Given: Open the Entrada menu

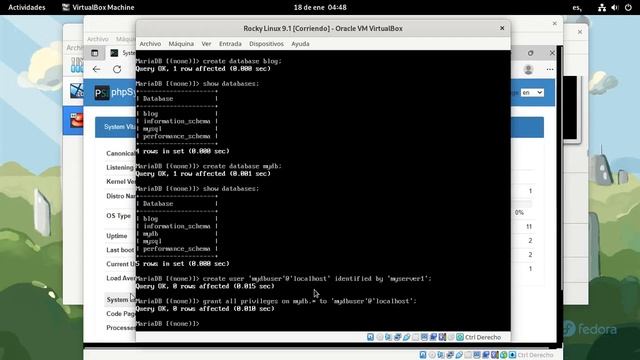Looking at the screenshot, I should pos(230,44).
